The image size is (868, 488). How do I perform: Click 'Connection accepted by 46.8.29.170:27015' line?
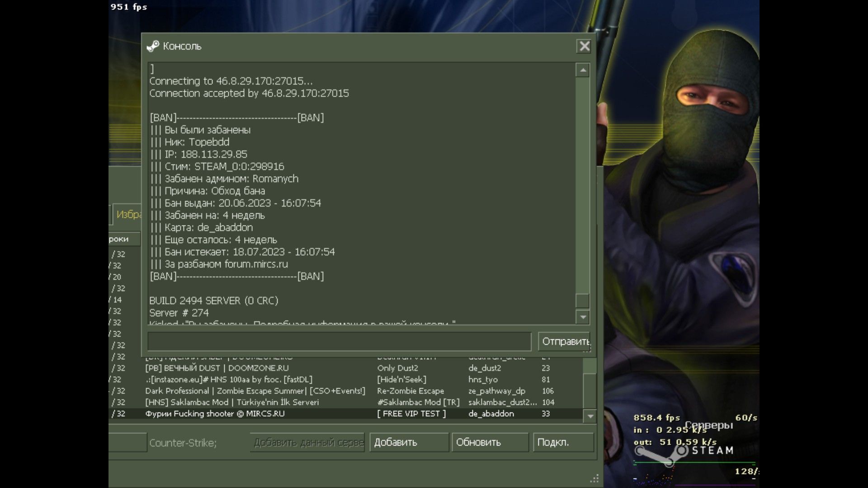[249, 94]
